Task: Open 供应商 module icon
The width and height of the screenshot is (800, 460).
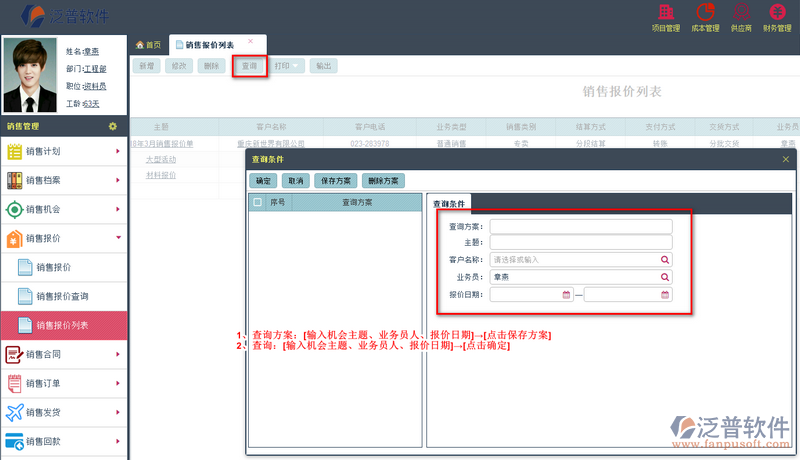Action: coord(741,12)
